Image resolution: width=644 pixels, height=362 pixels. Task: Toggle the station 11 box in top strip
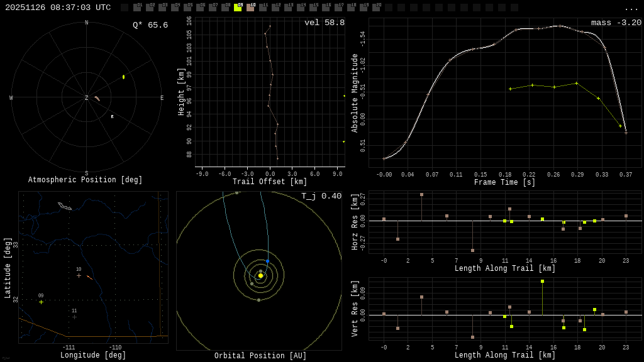263,8
